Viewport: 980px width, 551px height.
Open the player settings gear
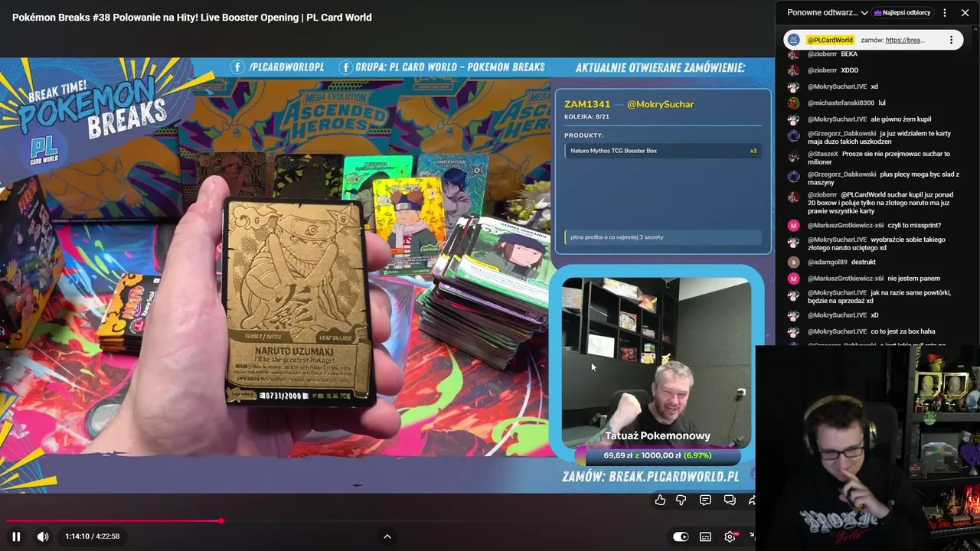click(x=730, y=536)
